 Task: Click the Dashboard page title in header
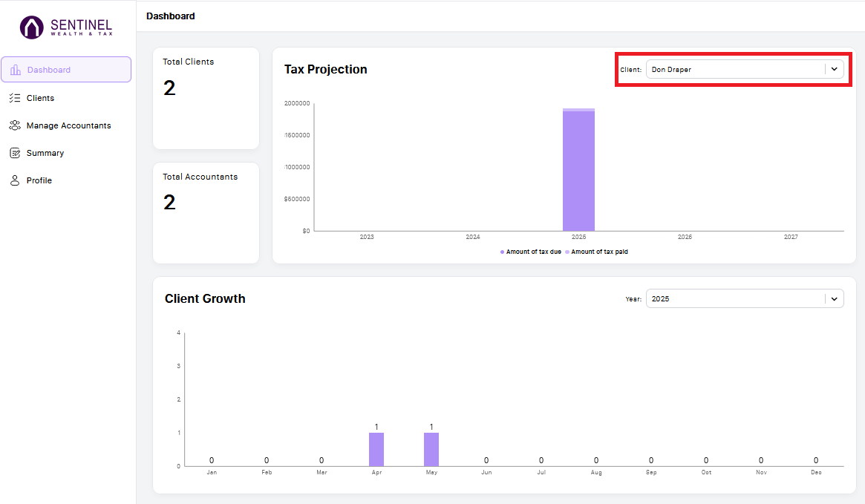[x=171, y=16]
